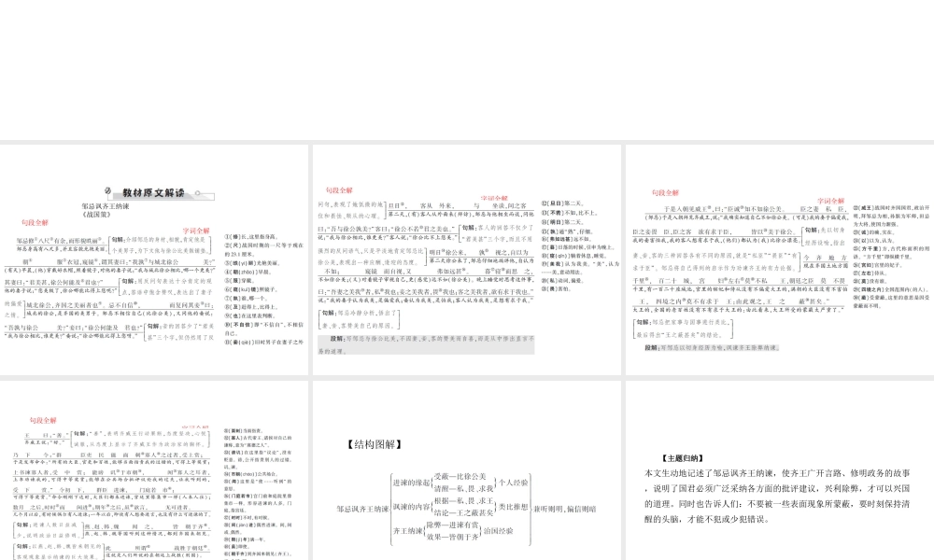Click the 段解 line on 于是入朝见威王 slide

712,347
